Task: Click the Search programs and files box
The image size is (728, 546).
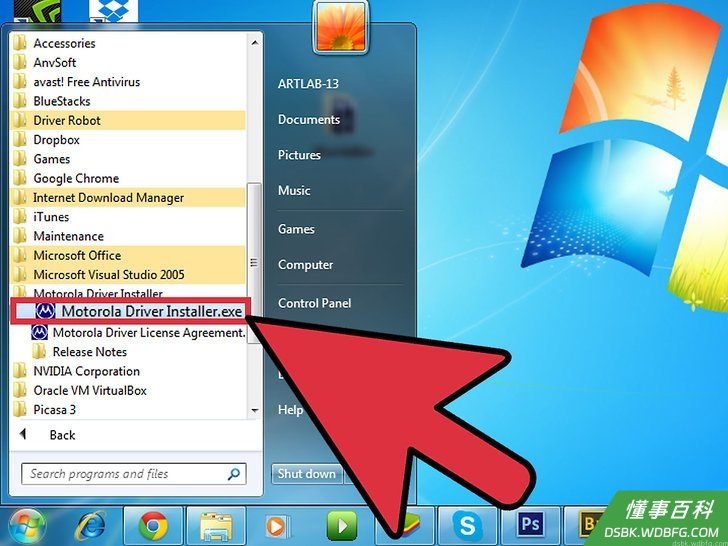Action: (x=134, y=474)
